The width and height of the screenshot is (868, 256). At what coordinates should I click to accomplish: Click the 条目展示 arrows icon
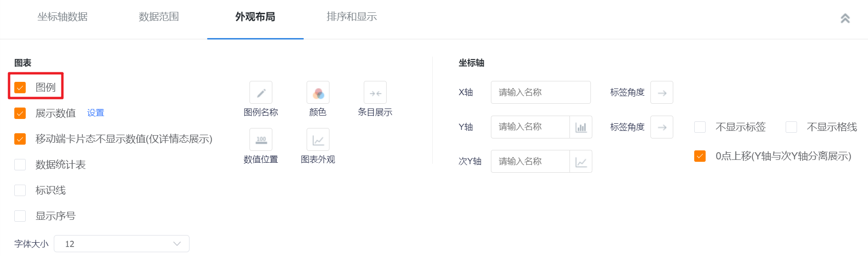pos(375,92)
